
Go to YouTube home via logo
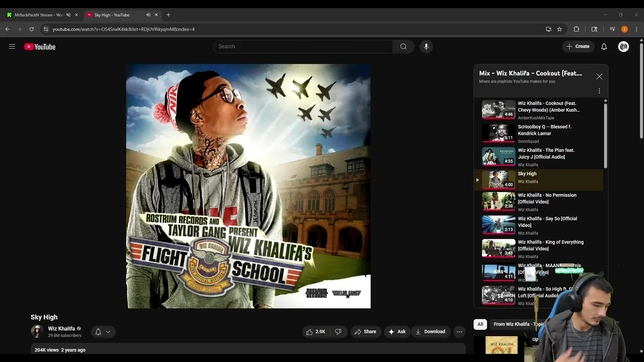tap(40, 47)
